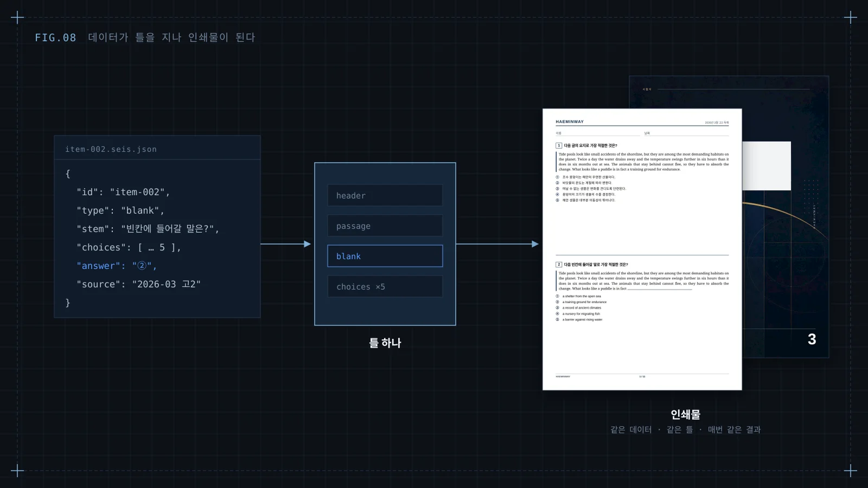The width and height of the screenshot is (868, 488).
Task: Click the opening brace of the JSON
Action: coord(68,174)
